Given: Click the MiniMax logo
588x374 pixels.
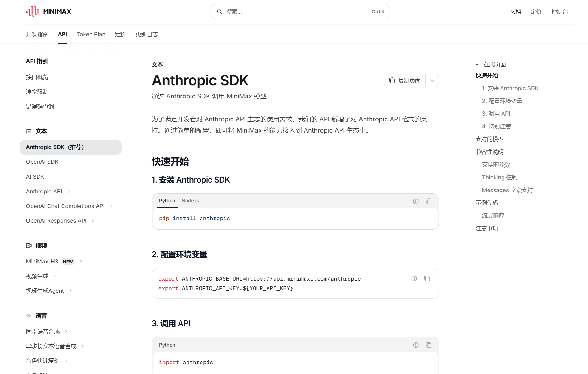Looking at the screenshot, I should 48,11.
